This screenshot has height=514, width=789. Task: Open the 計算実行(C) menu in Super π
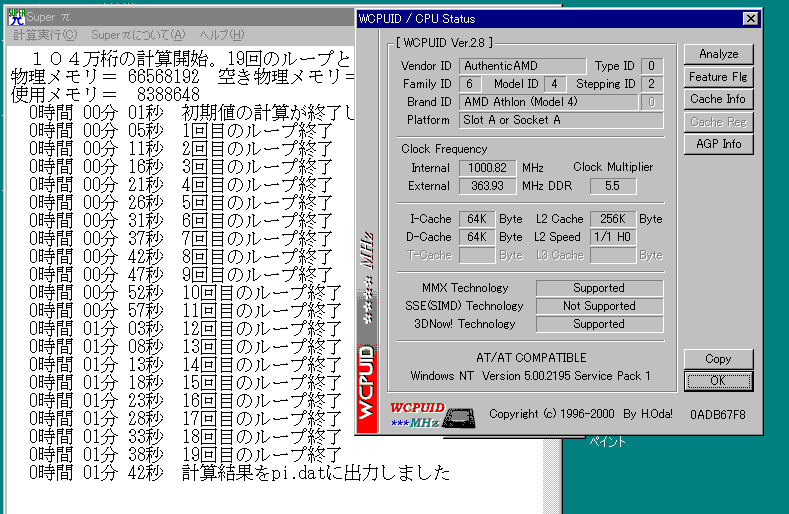[45, 35]
